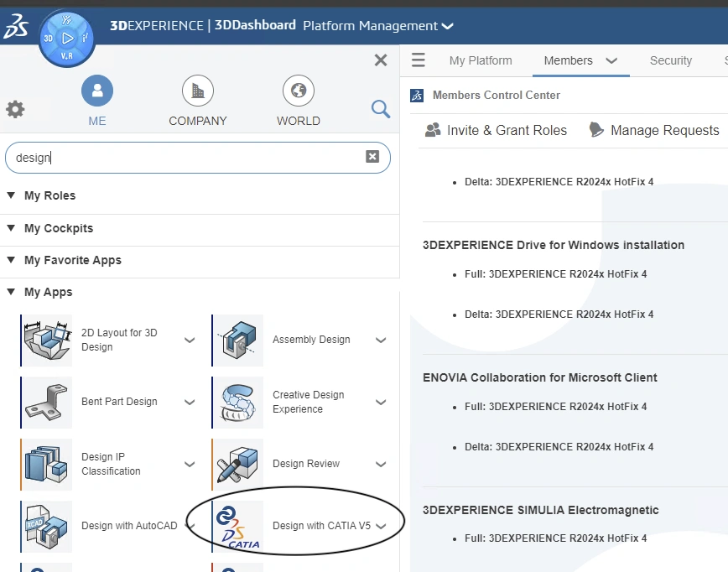Click the 3DS logo in header
The image size is (728, 572).
coord(15,25)
